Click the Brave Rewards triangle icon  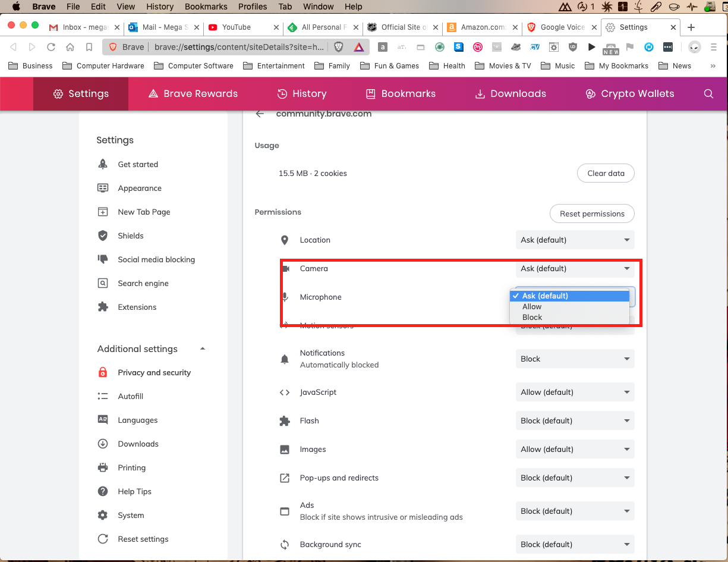358,47
